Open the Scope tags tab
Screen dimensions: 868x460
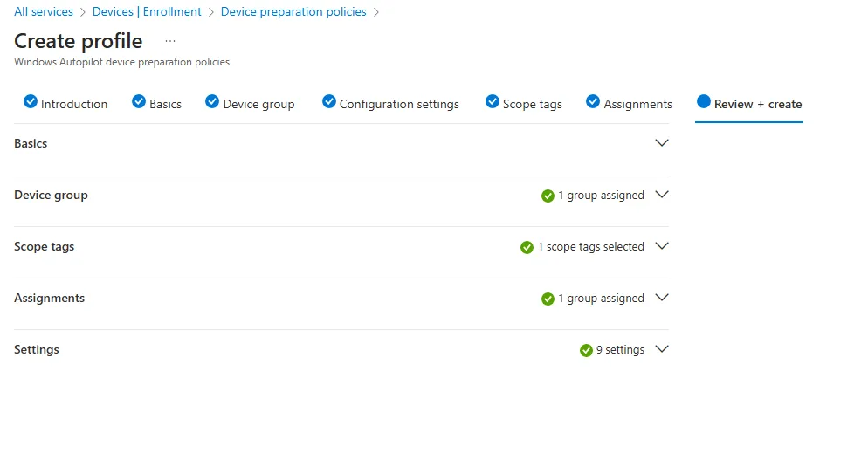(532, 104)
